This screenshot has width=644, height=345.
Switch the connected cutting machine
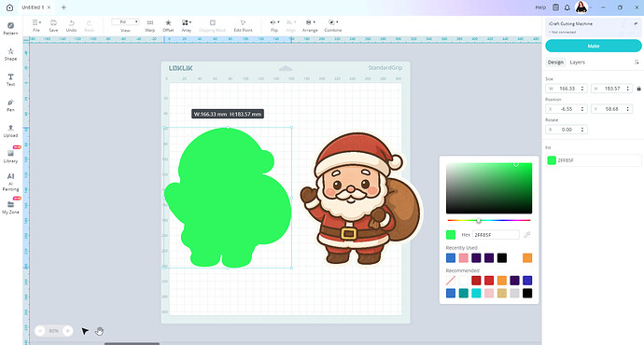636,24
